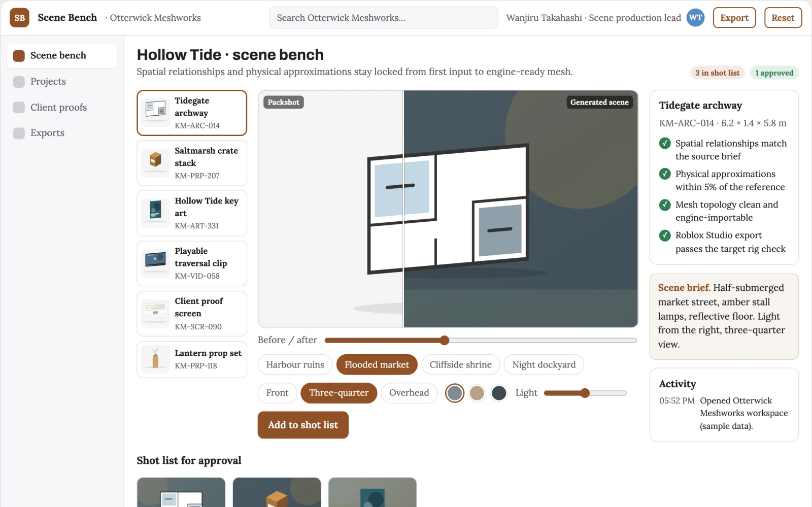The width and height of the screenshot is (812, 507).
Task: Click the Reset button
Action: 783,18
